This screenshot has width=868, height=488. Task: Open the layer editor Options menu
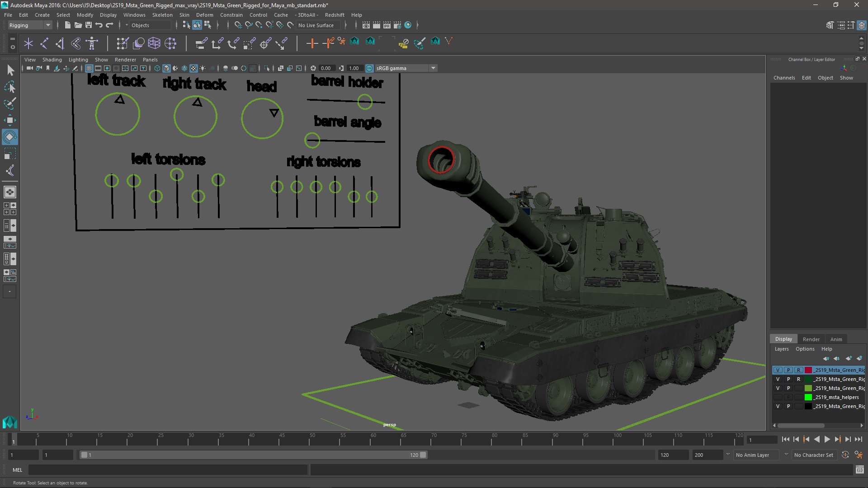click(x=805, y=349)
